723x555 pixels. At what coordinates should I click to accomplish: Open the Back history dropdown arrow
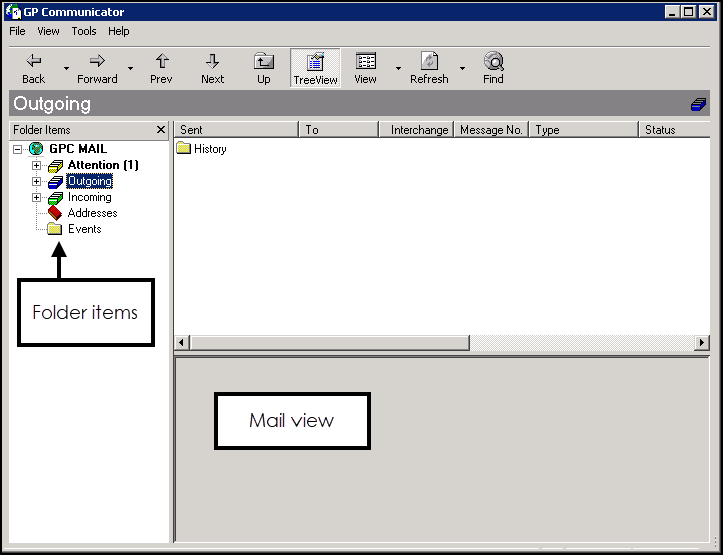click(66, 68)
